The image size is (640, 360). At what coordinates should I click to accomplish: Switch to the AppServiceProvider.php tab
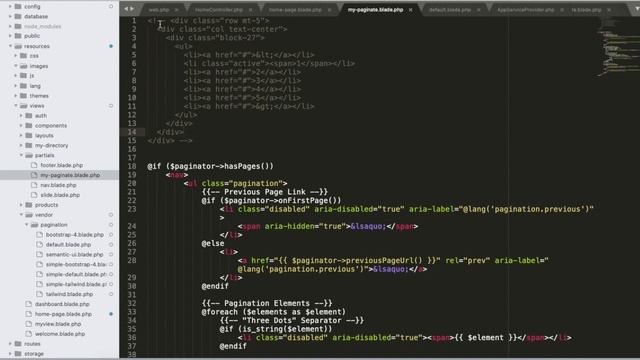(525, 9)
